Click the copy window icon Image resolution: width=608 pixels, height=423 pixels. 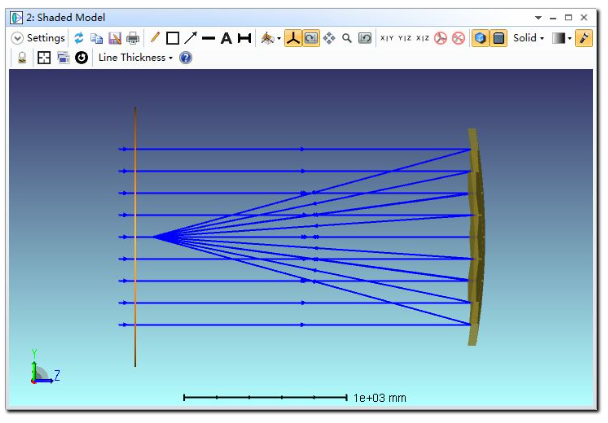pos(97,38)
